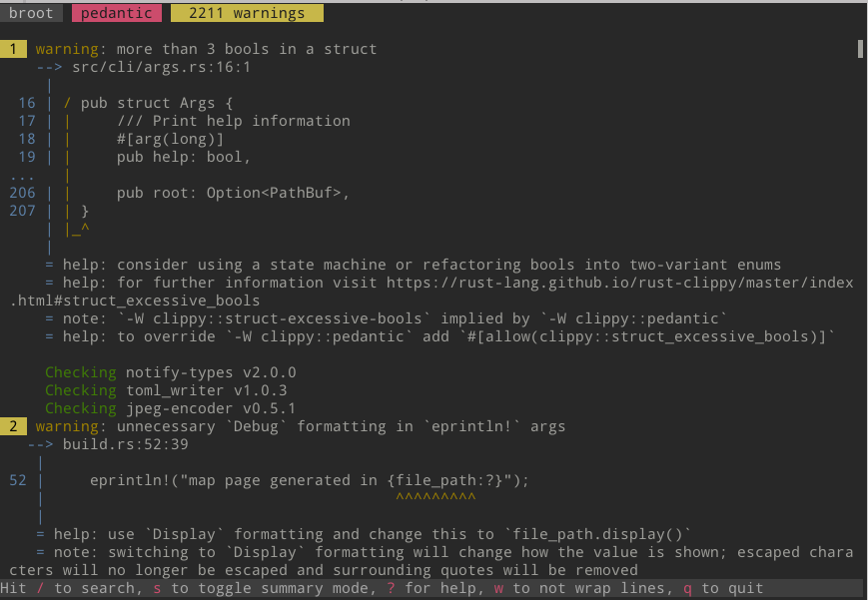Click line number 16 in the gutter
868x600 pixels.
pyautogui.click(x=26, y=103)
